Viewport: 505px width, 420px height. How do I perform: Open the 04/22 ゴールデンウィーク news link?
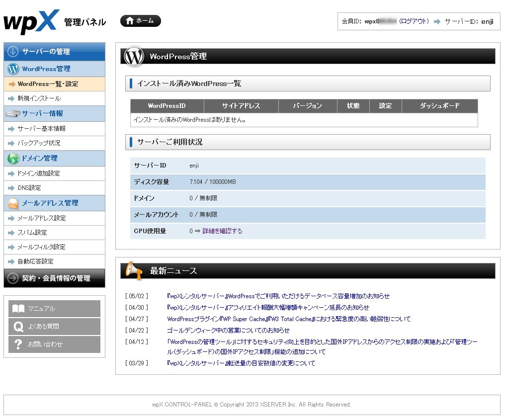228,330
